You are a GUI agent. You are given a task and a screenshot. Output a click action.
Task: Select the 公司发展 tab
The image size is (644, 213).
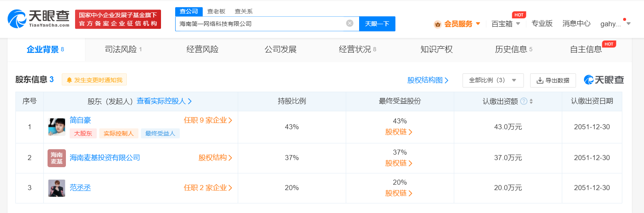(280, 50)
